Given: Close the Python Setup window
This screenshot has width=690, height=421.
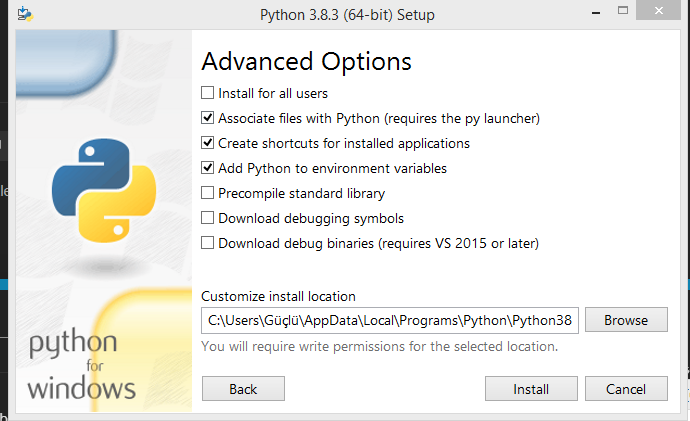Looking at the screenshot, I should coord(658,10).
